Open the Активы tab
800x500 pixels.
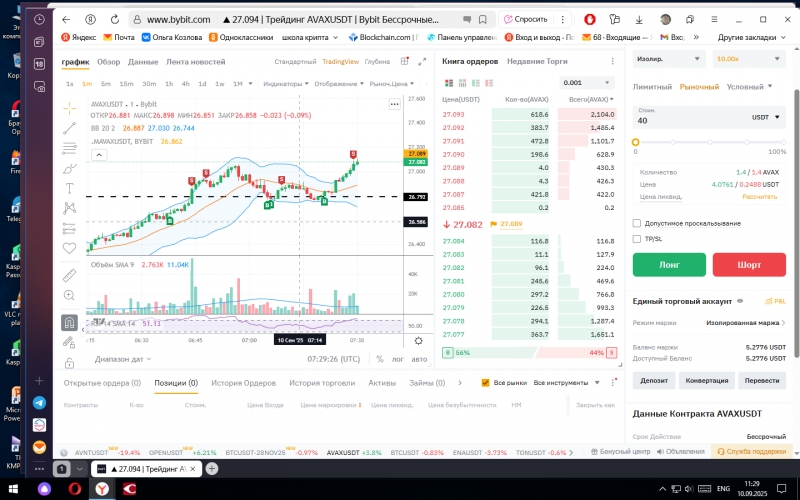click(382, 383)
